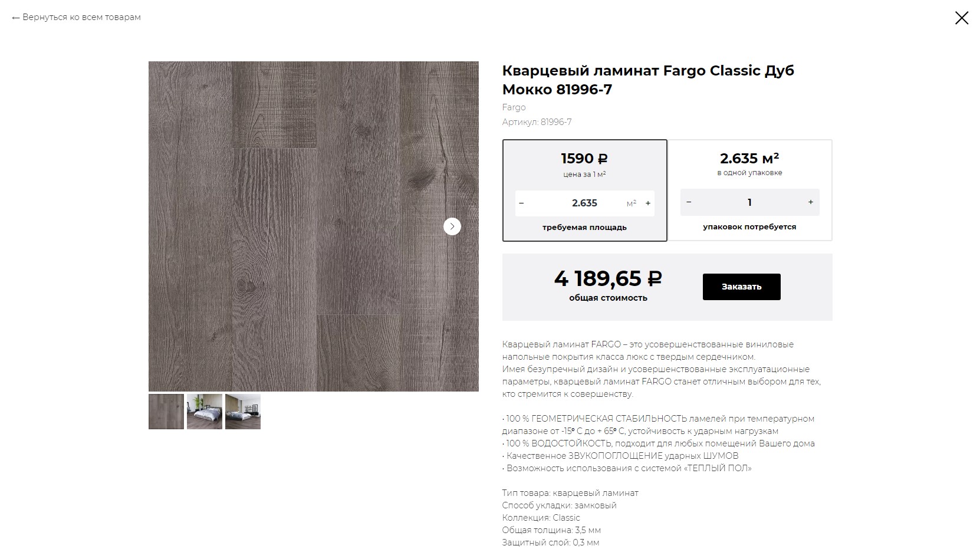
Task: Select the packages calculation block
Action: tap(749, 190)
